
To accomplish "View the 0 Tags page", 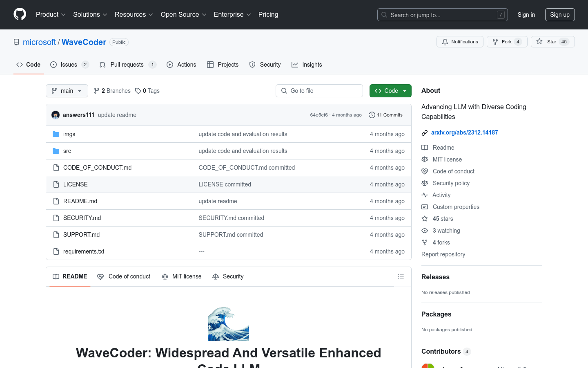I will [x=147, y=91].
